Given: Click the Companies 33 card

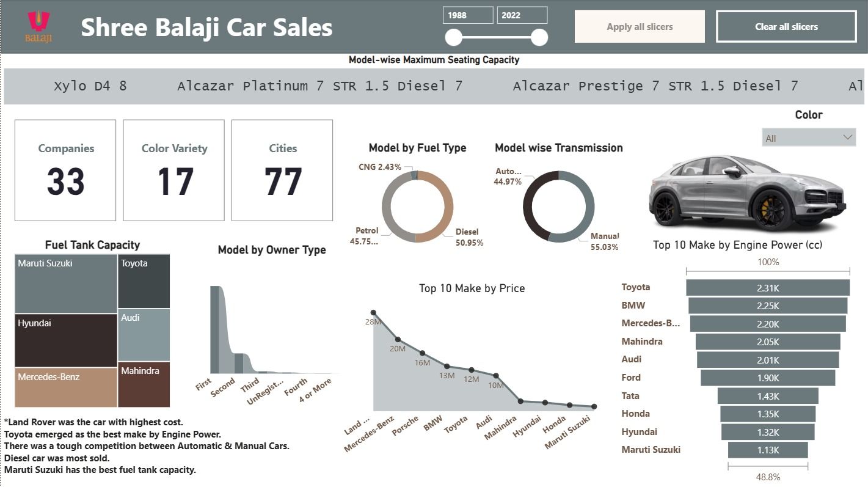Looking at the screenshot, I should 65,170.
